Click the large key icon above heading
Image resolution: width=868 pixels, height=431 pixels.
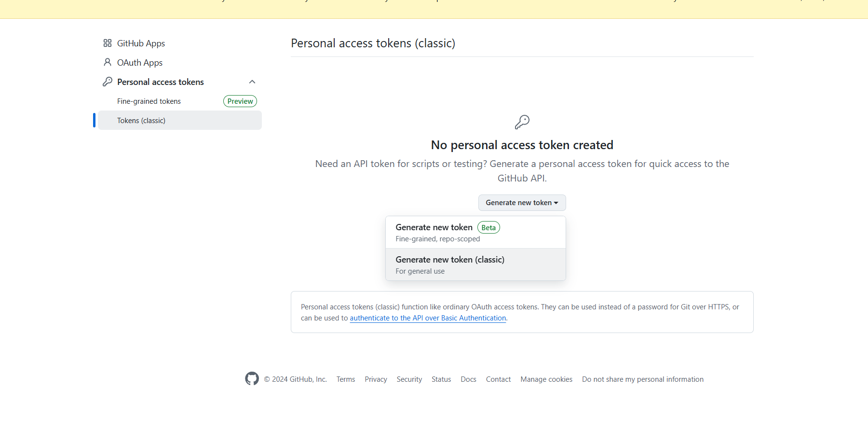(522, 122)
